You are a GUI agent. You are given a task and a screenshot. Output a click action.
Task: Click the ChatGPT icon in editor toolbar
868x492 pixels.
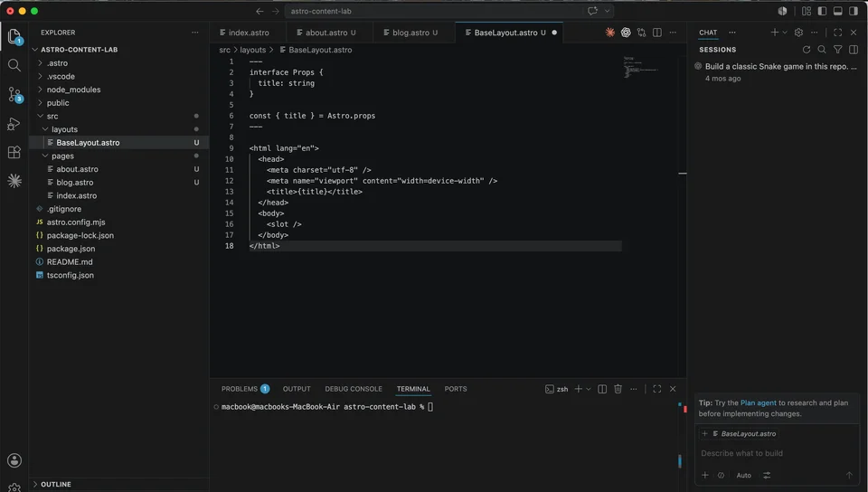pyautogui.click(x=626, y=33)
